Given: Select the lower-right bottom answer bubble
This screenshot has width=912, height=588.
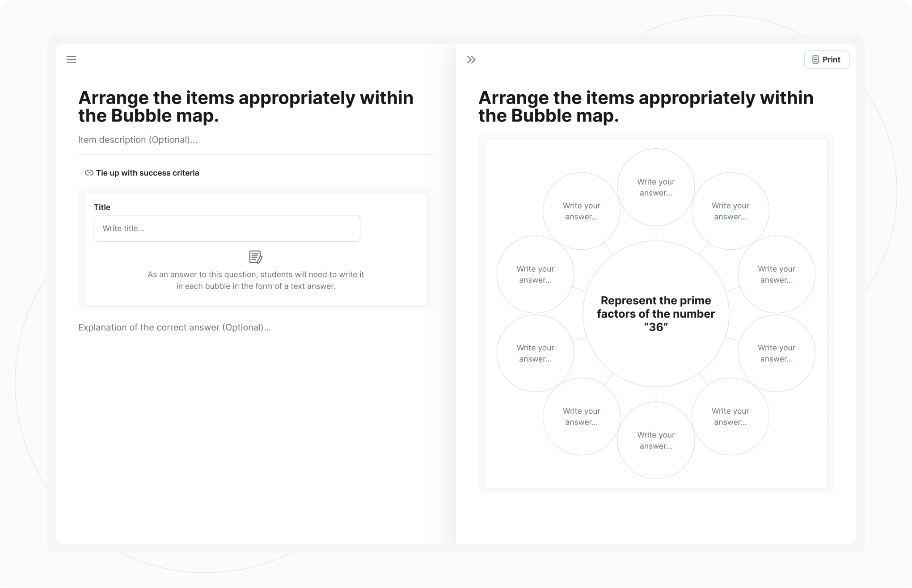Looking at the screenshot, I should pyautogui.click(x=730, y=416).
